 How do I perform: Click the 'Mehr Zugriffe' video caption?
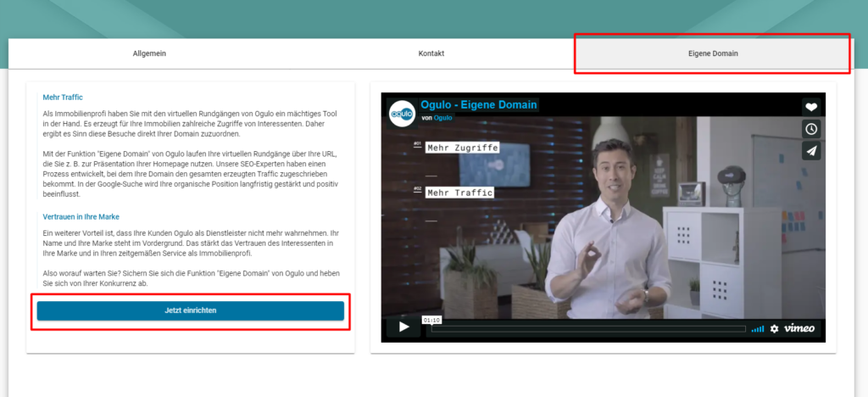point(462,148)
